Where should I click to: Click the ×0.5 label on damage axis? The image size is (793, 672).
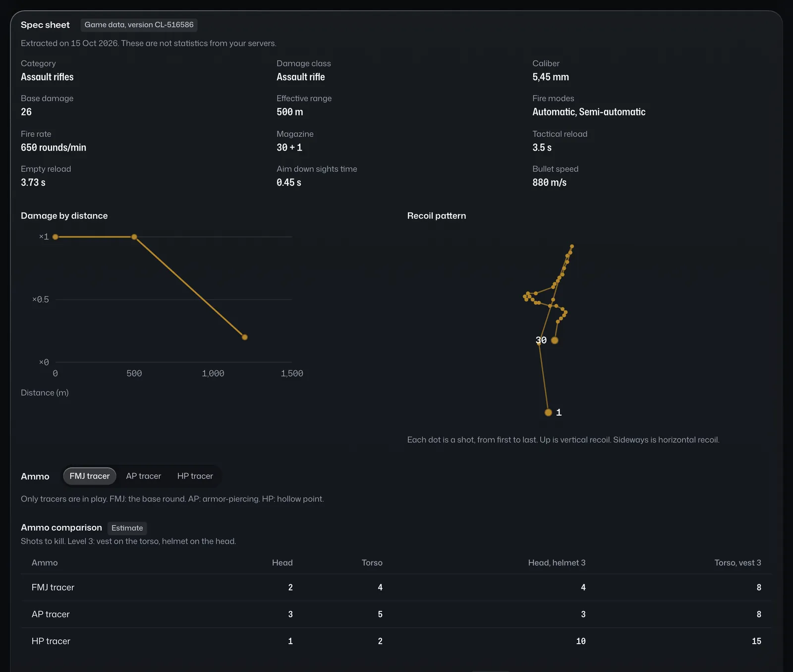point(41,299)
